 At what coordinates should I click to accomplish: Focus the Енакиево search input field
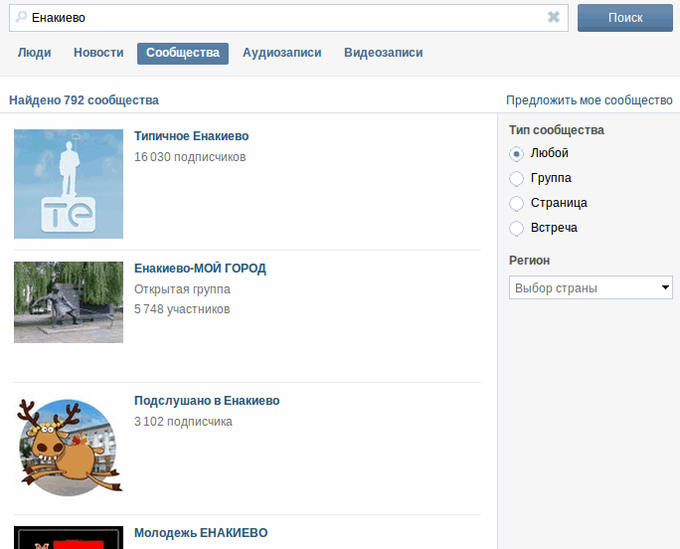click(288, 18)
